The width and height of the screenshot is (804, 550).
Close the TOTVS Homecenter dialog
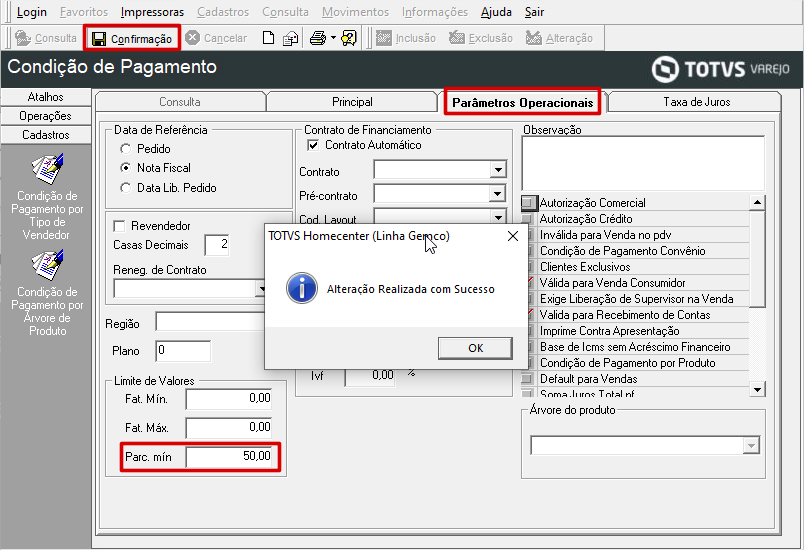[x=513, y=236]
